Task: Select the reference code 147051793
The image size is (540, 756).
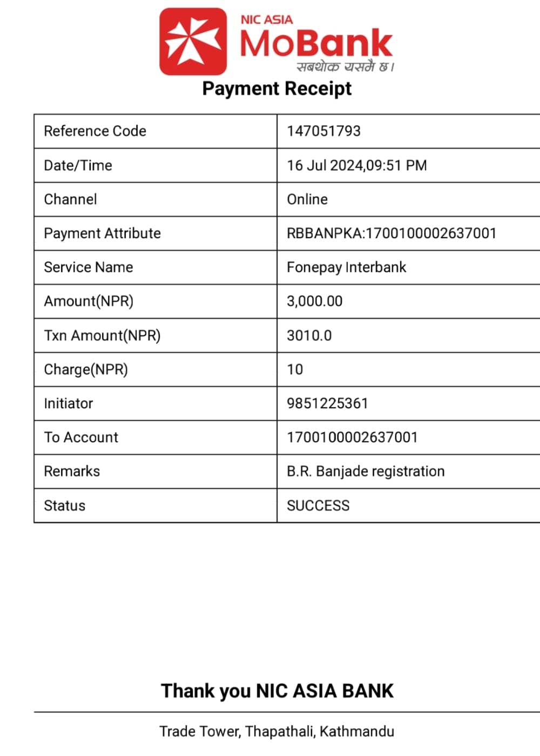Action: [323, 131]
